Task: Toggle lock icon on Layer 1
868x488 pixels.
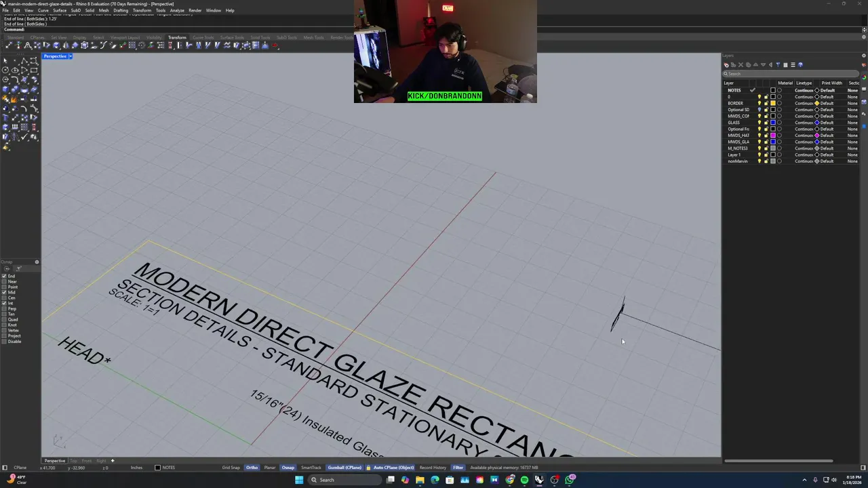Action: pos(766,155)
